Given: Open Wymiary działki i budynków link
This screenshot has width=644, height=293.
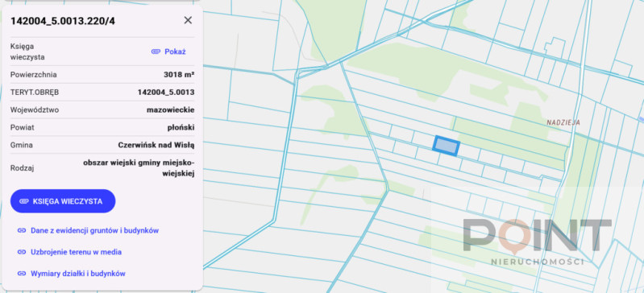Looking at the screenshot, I should 77,274.
